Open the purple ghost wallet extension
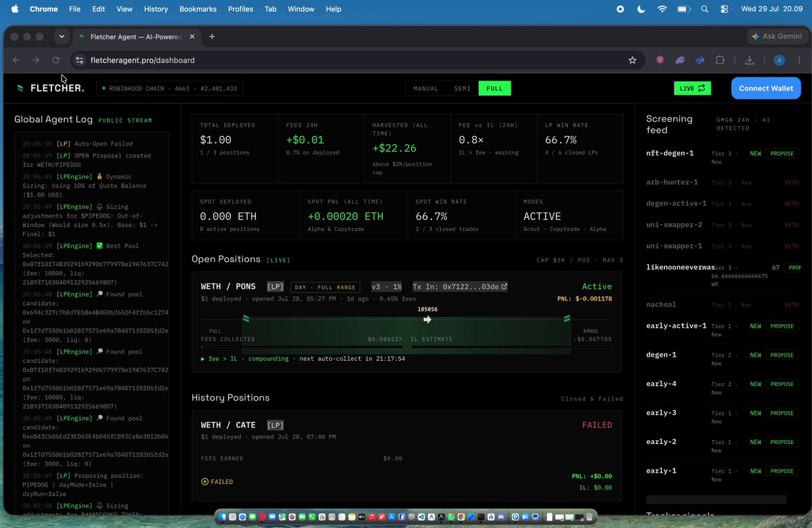This screenshot has height=528, width=812. pyautogui.click(x=680, y=60)
